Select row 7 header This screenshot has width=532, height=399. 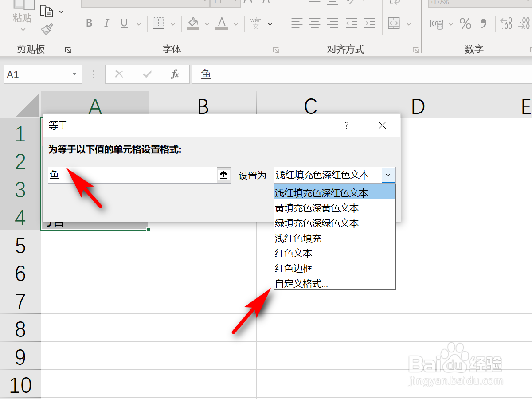pyautogui.click(x=20, y=300)
